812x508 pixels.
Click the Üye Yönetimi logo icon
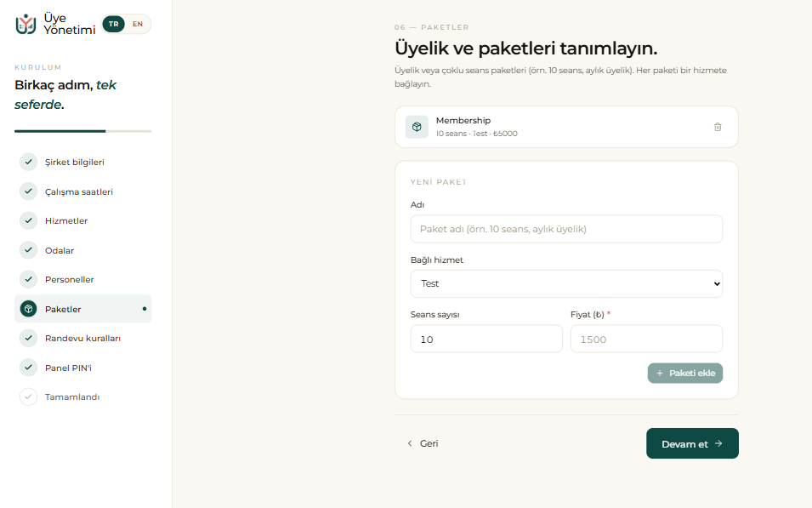[x=26, y=24]
